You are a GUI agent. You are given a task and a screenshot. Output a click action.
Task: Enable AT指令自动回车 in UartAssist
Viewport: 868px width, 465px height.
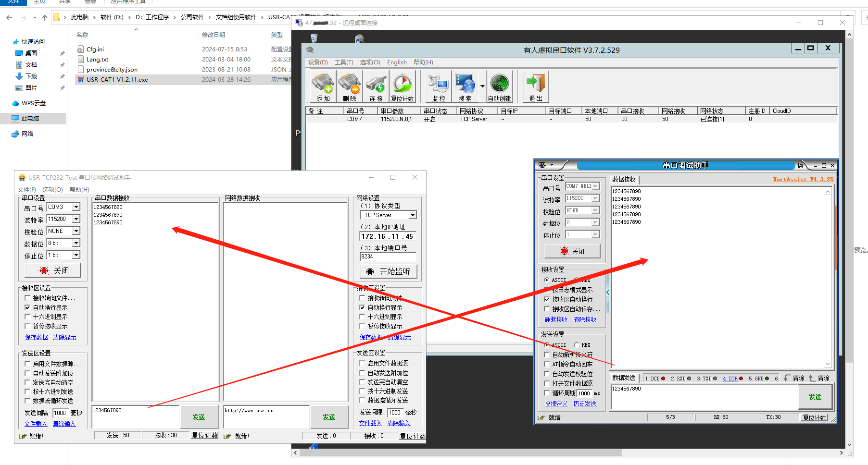pos(547,364)
